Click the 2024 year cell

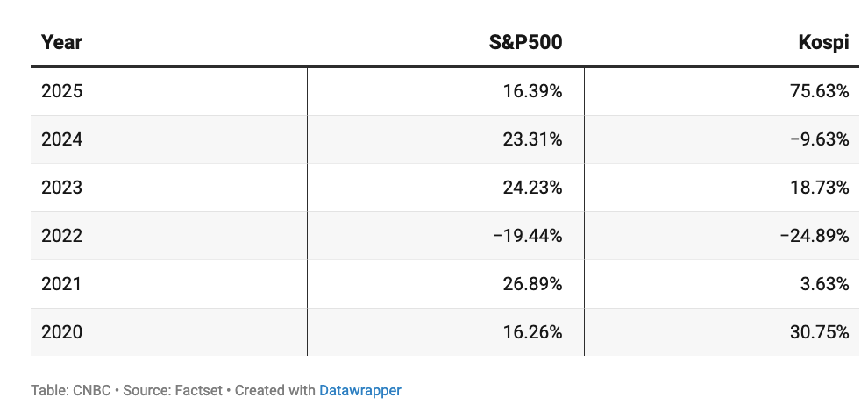[x=61, y=139]
